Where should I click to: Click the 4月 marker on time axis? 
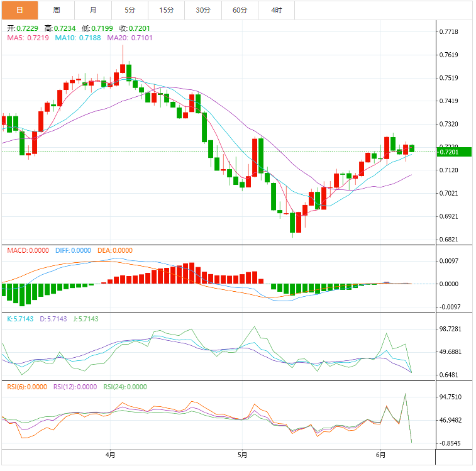111,454
